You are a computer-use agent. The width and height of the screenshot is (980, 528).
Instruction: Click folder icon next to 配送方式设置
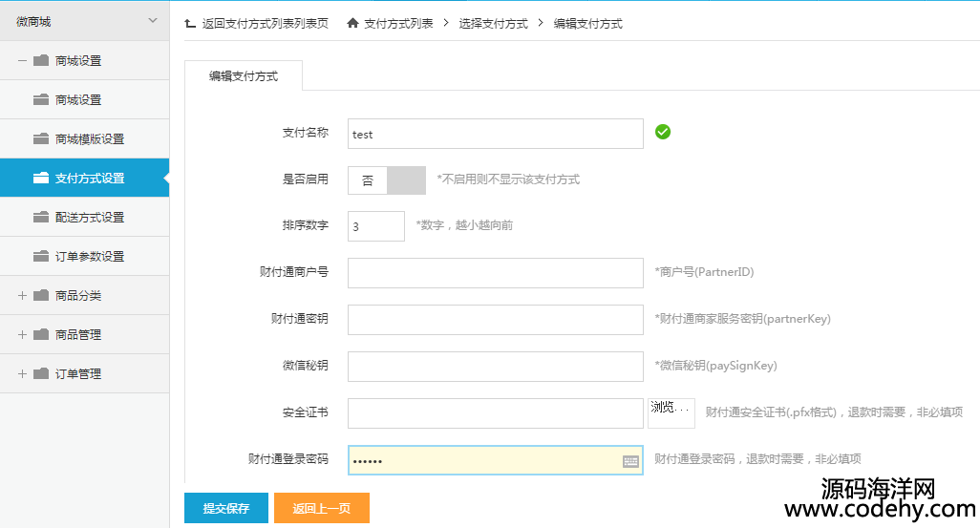[41, 217]
